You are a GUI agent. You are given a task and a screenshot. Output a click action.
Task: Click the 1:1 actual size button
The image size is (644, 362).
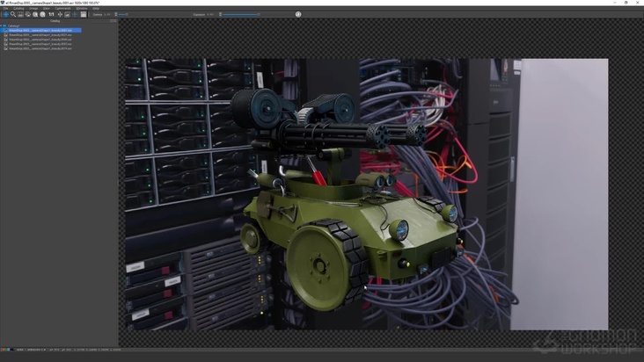click(x=51, y=14)
